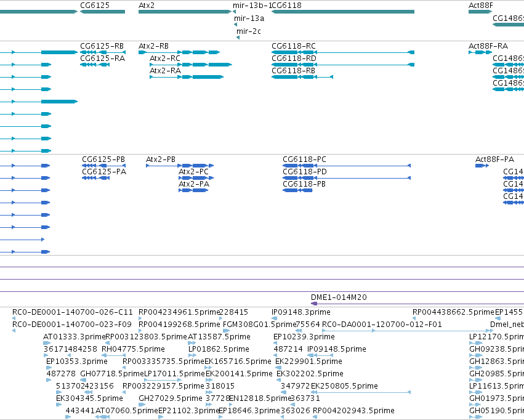Open the CG6118-PB protein label
The height and width of the screenshot is (420, 524).
[304, 184]
